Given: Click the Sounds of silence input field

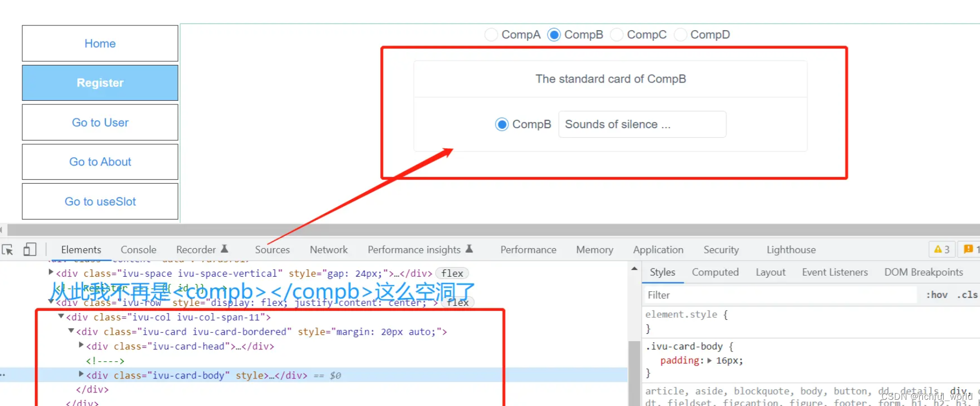Looking at the screenshot, I should coord(642,125).
